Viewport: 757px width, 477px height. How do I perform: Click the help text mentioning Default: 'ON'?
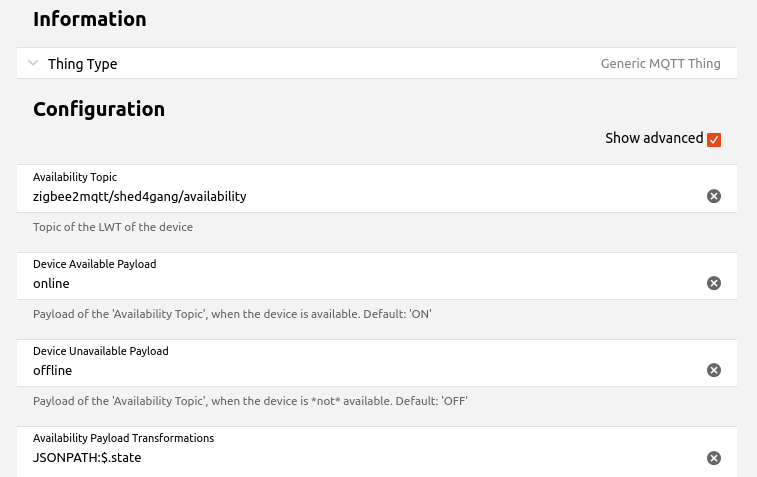point(232,314)
